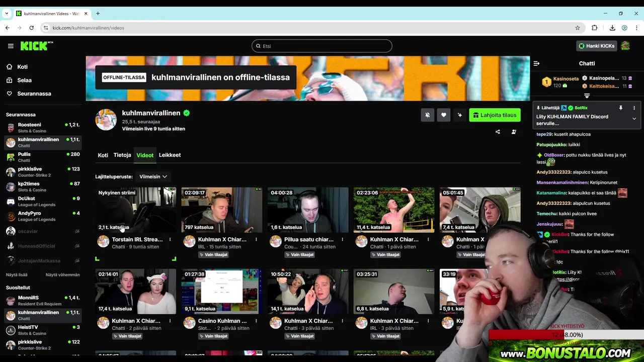Unpin the pinned BotRix message
Viewport: 644px width, 362px height.
click(x=621, y=108)
